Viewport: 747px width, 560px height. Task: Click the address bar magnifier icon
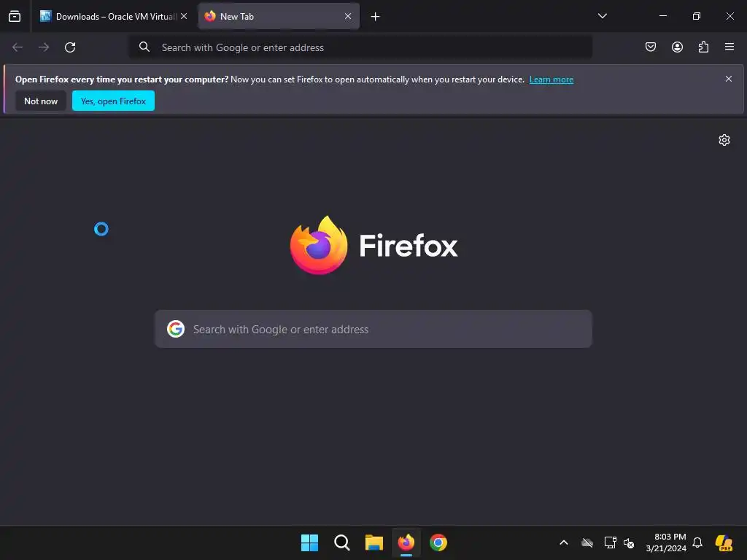point(144,47)
